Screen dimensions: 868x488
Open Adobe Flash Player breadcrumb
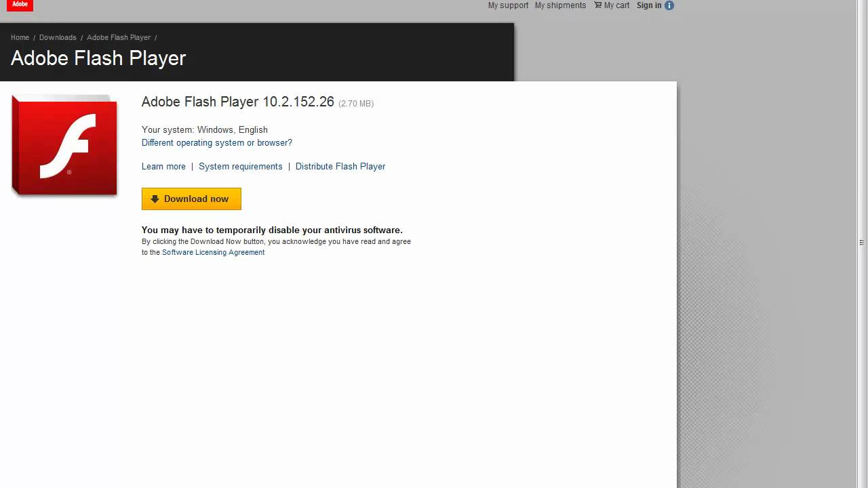(119, 37)
